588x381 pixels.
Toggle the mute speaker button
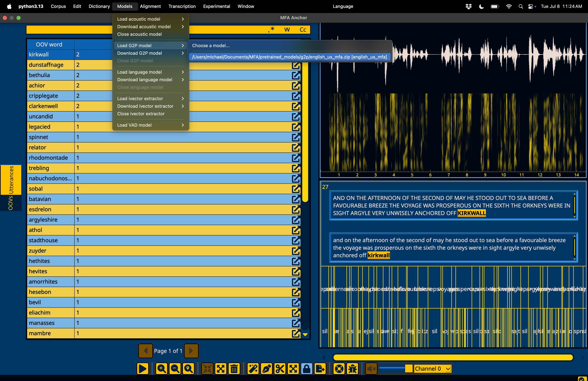pyautogui.click(x=371, y=369)
